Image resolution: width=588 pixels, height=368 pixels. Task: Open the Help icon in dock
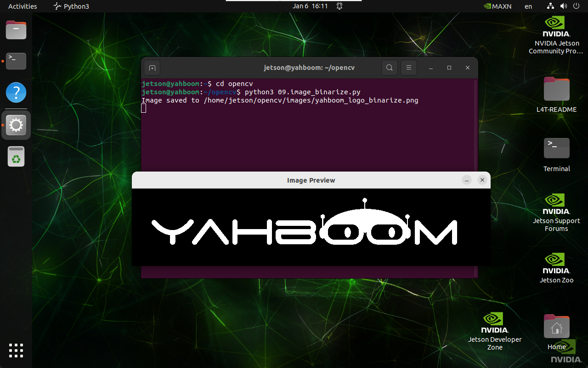[16, 92]
